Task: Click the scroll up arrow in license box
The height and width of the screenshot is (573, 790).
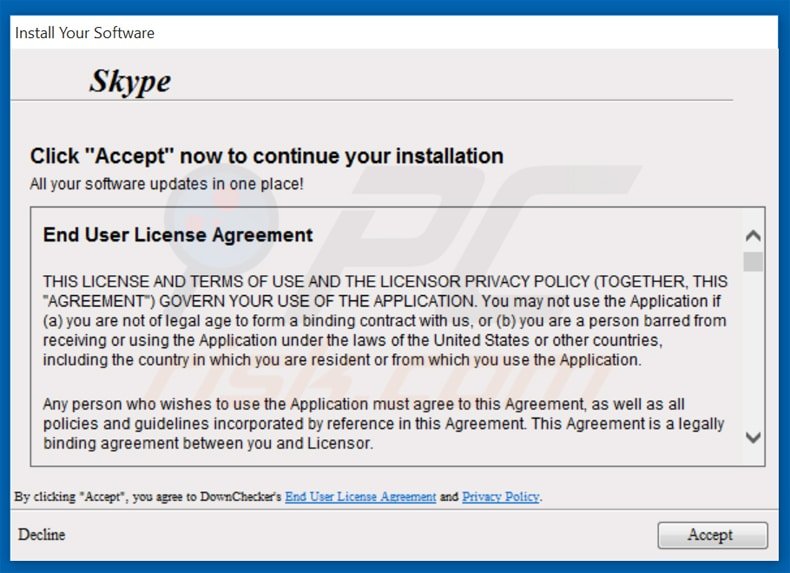Action: click(x=753, y=235)
